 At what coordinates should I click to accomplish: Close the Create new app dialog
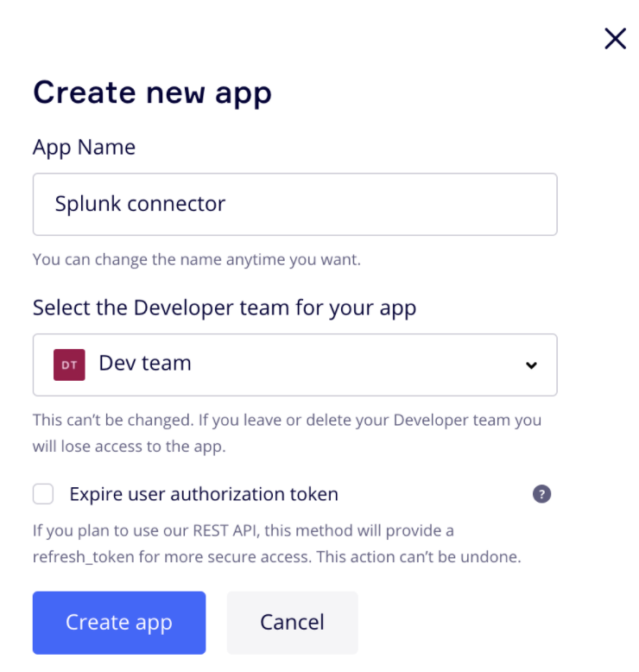[x=615, y=39]
